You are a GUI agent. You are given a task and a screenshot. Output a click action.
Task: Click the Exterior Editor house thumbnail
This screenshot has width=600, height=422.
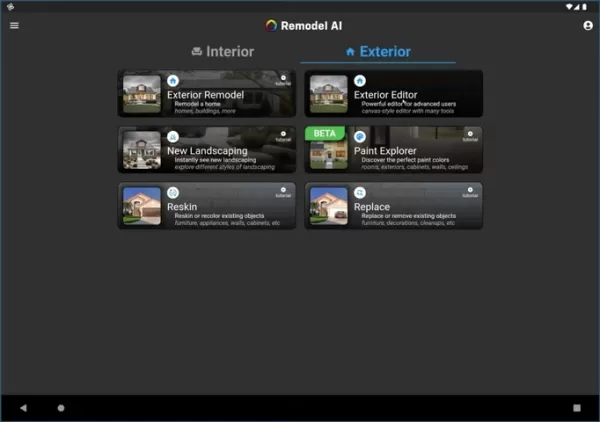pos(329,94)
